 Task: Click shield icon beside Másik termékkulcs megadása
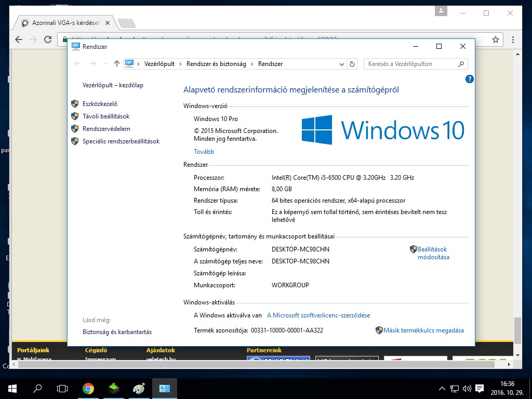pyautogui.click(x=379, y=330)
